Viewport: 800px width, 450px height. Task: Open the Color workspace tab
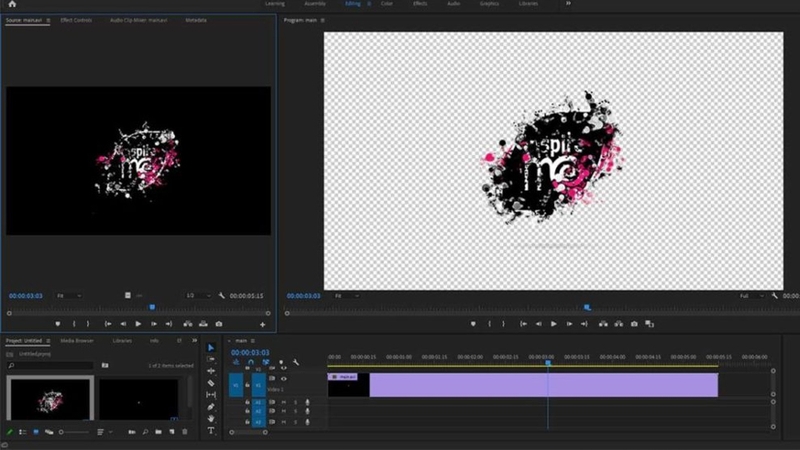point(387,4)
